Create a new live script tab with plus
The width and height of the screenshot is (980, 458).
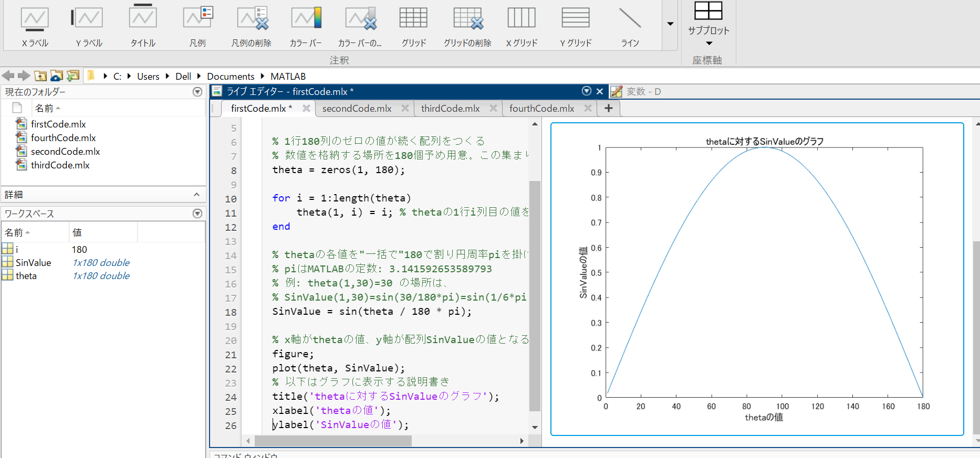(608, 108)
